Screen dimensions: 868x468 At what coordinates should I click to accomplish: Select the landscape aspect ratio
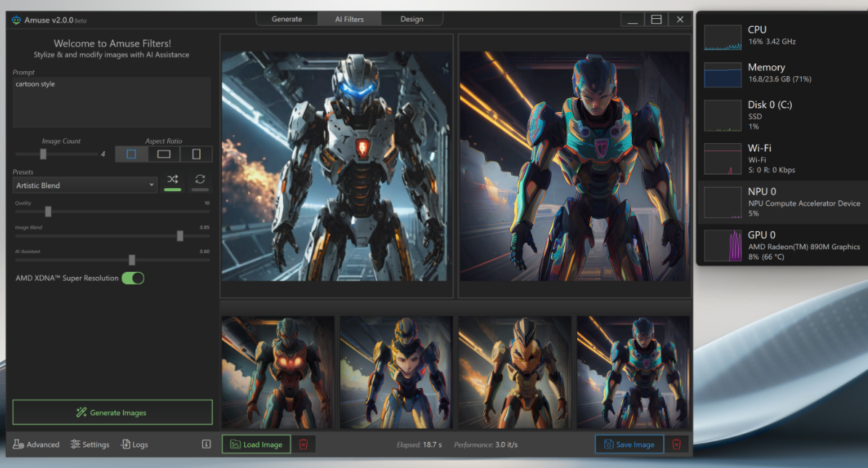coord(164,154)
